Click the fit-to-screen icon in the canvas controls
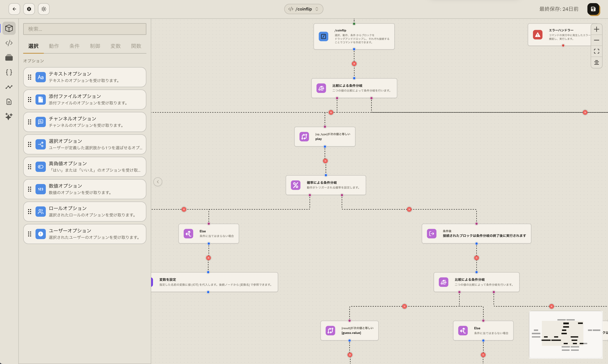This screenshot has width=608, height=364. tap(596, 51)
